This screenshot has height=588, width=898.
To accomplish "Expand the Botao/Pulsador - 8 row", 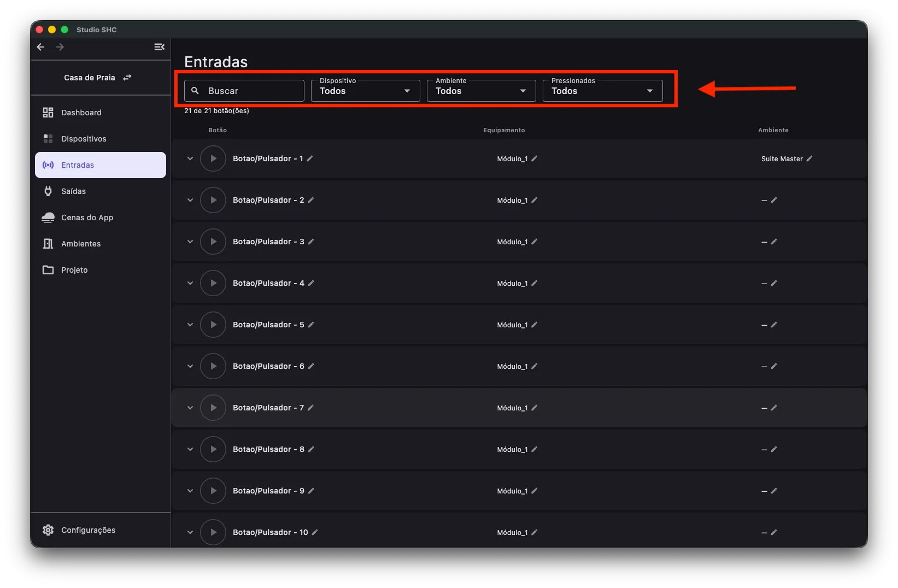I will click(x=190, y=449).
